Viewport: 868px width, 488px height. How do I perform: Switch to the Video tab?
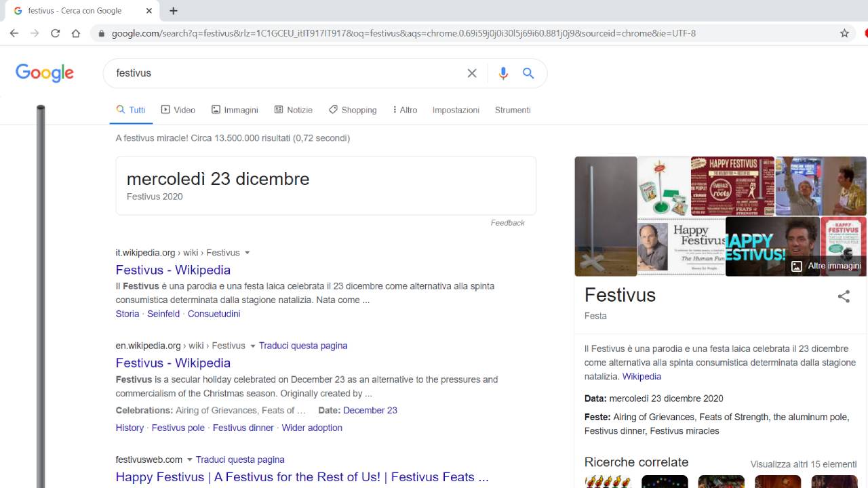(x=178, y=110)
